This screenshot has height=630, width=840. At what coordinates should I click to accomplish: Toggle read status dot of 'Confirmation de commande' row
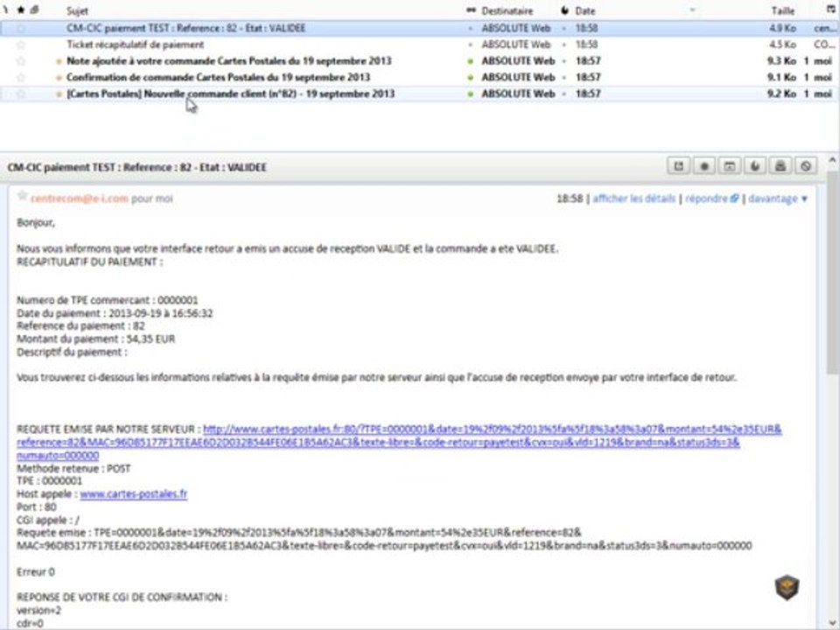tap(471, 77)
